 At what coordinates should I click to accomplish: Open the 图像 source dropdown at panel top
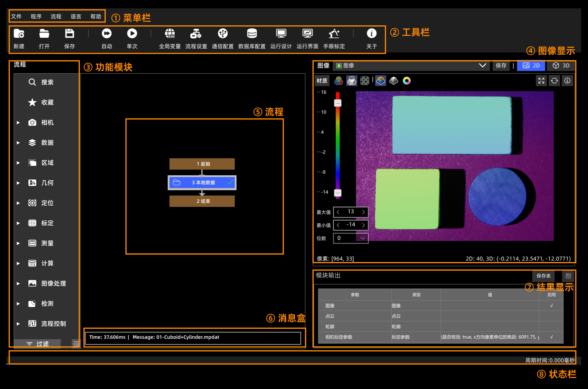point(482,65)
